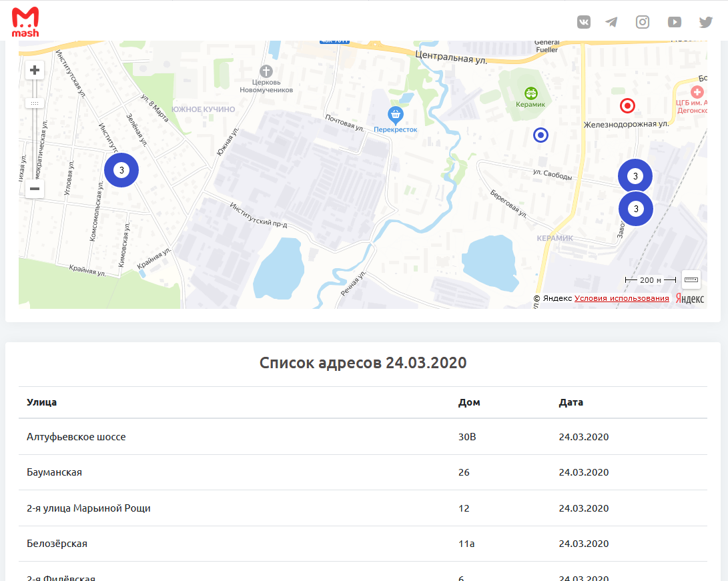Click the date in the Бауманская row

(584, 472)
